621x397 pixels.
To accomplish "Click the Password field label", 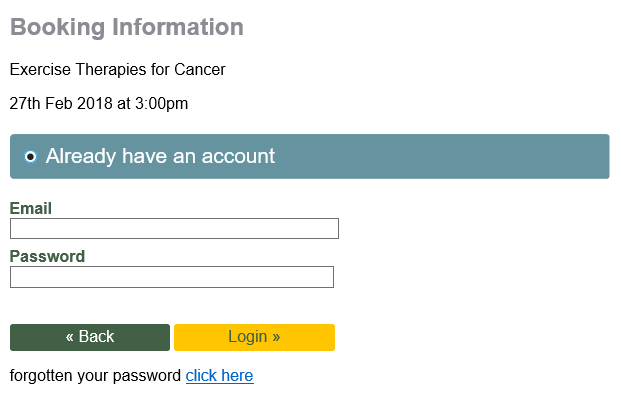I will (47, 256).
